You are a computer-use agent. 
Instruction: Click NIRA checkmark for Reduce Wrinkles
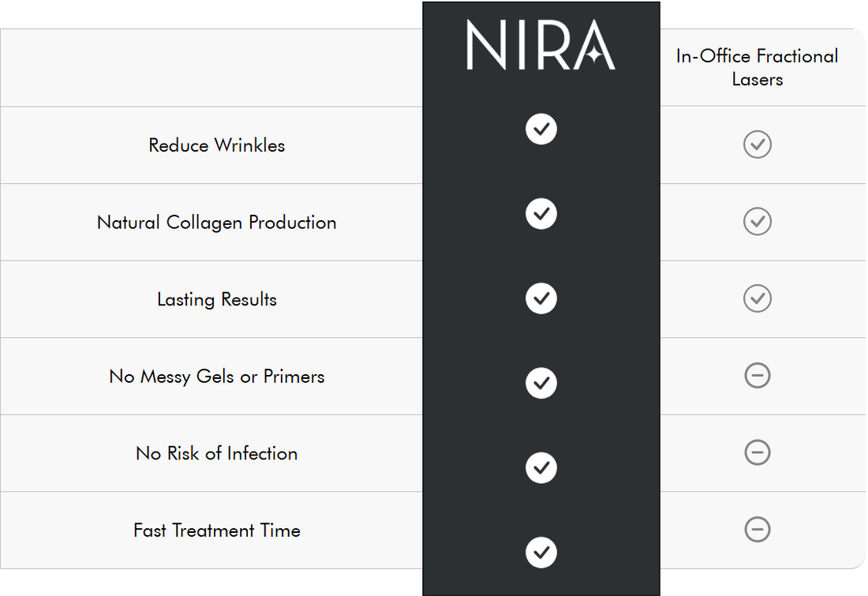[x=541, y=129]
